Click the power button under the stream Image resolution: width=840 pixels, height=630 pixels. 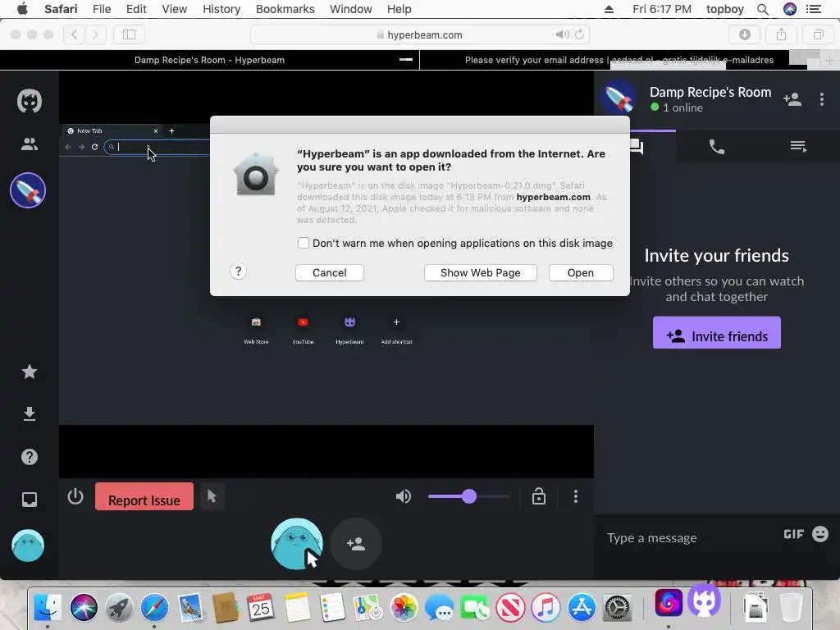click(75, 496)
